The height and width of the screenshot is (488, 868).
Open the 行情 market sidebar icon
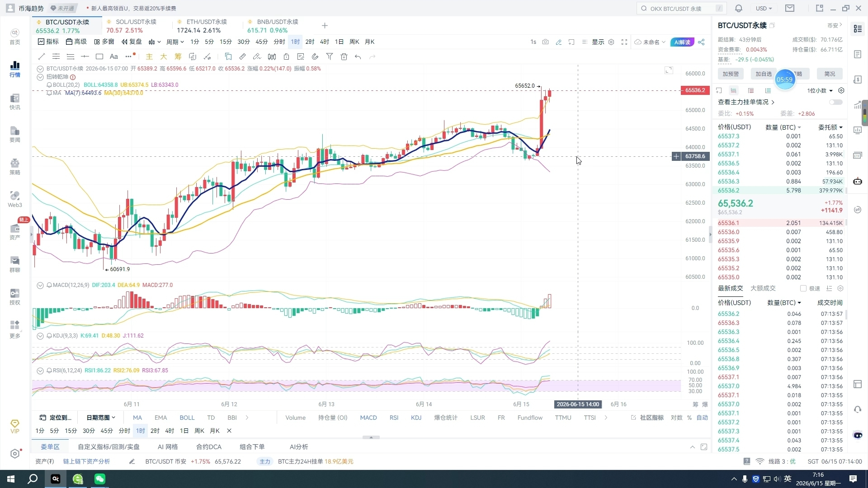tap(15, 69)
